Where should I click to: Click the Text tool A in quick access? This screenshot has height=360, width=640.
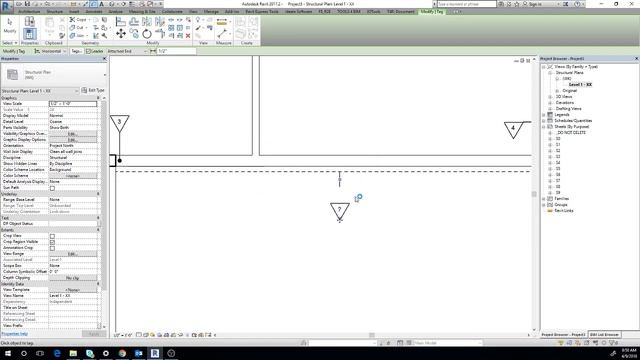tap(101, 4)
